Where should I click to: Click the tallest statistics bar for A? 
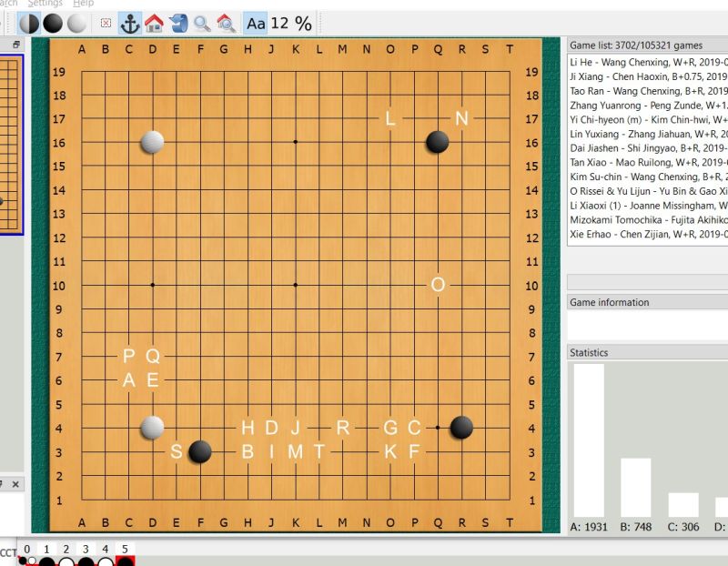coord(588,440)
